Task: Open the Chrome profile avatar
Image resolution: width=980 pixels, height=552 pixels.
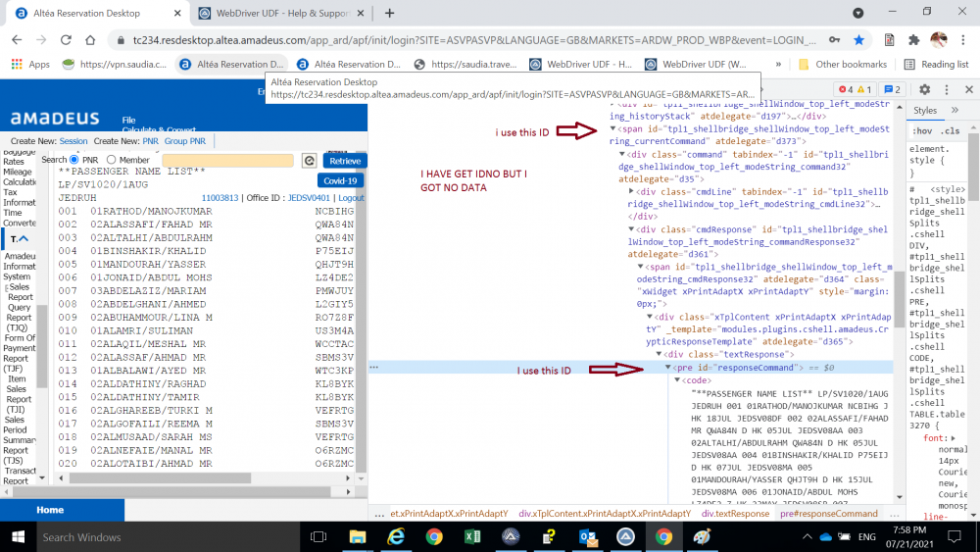Action: click(x=938, y=40)
